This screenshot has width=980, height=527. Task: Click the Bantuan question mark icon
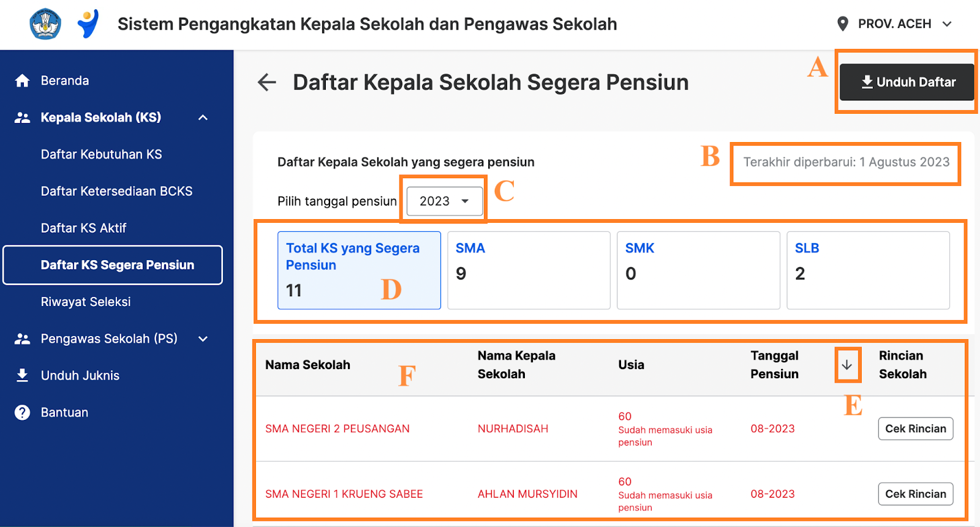[23, 413]
